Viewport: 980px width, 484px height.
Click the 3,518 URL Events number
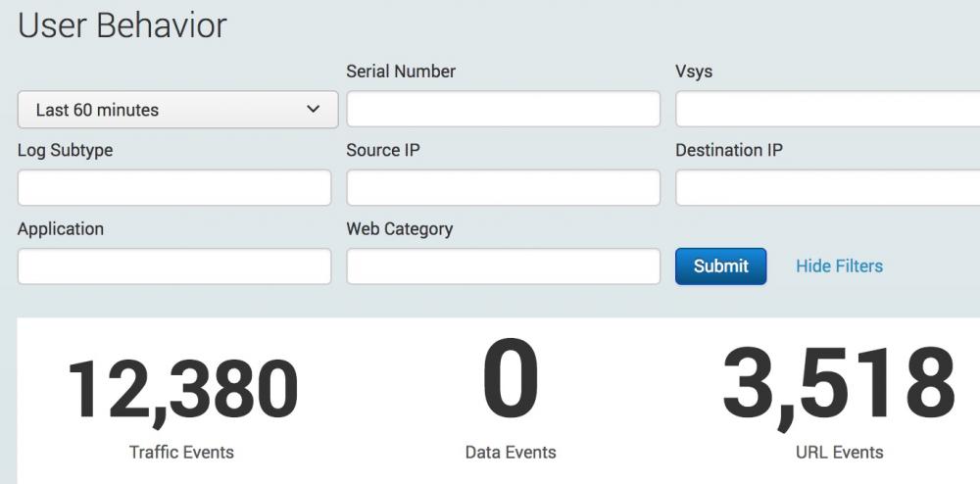[x=839, y=384]
